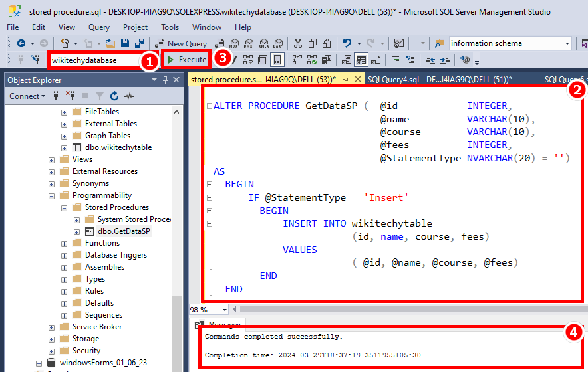
Task: Open the editor zoom percentage dropdown
Action: point(225,310)
